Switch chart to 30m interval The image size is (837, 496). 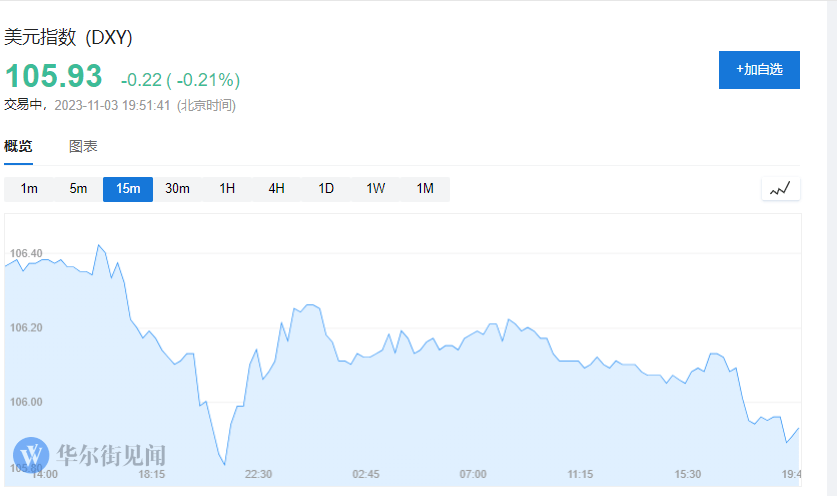[x=177, y=189]
